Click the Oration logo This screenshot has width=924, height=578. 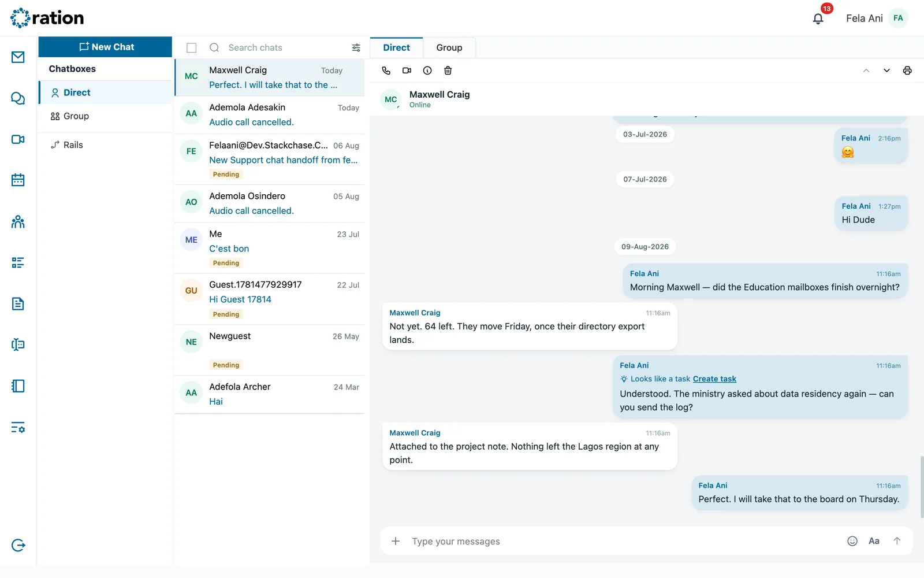(x=47, y=18)
